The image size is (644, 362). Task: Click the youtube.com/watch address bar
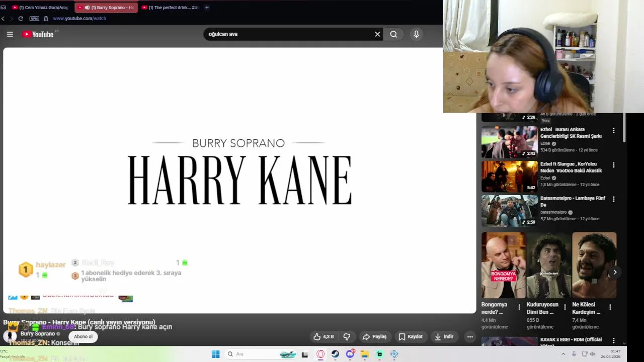click(x=79, y=19)
